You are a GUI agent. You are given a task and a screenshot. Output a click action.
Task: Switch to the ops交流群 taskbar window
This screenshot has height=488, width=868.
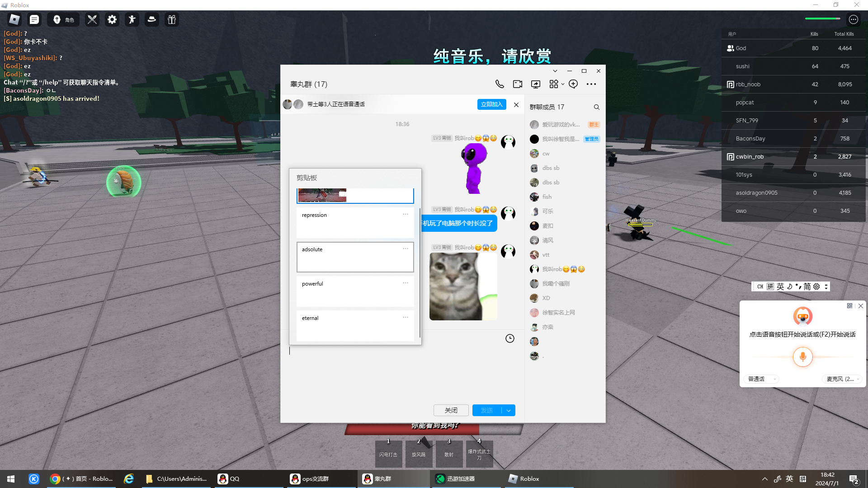click(x=322, y=479)
